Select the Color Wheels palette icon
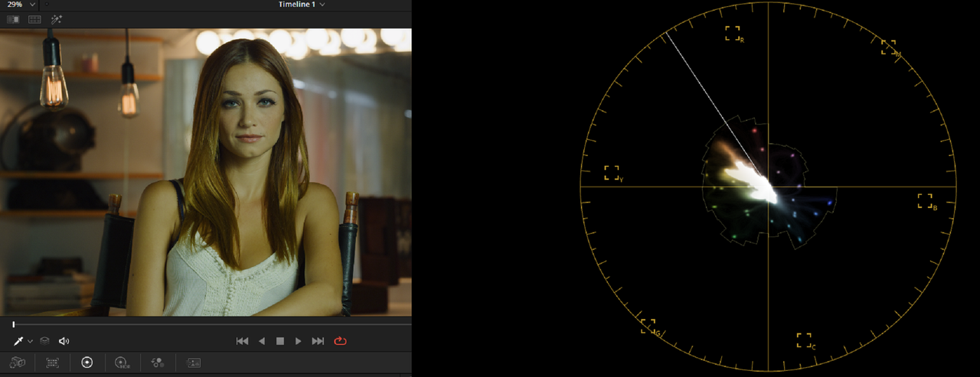The image size is (980, 377). [x=87, y=362]
